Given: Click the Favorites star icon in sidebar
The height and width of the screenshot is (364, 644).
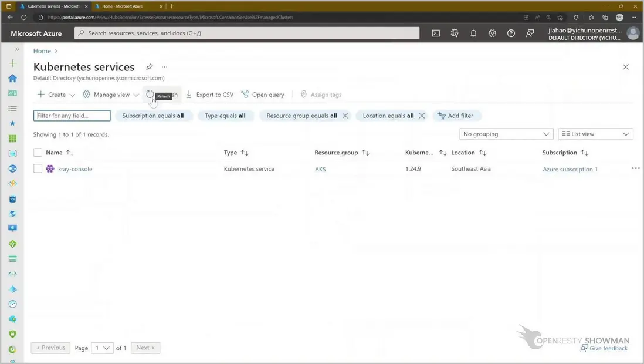Looking at the screenshot, I should click(13, 123).
